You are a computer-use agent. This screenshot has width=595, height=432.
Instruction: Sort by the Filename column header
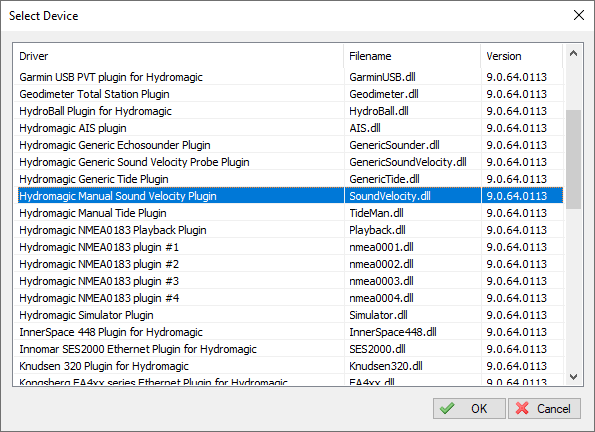[x=412, y=56]
